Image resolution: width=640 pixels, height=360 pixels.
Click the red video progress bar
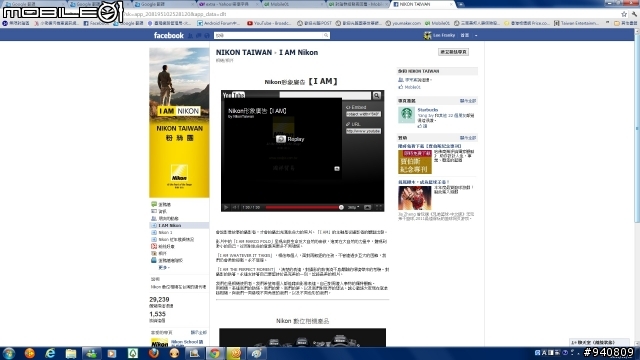pos(303,207)
